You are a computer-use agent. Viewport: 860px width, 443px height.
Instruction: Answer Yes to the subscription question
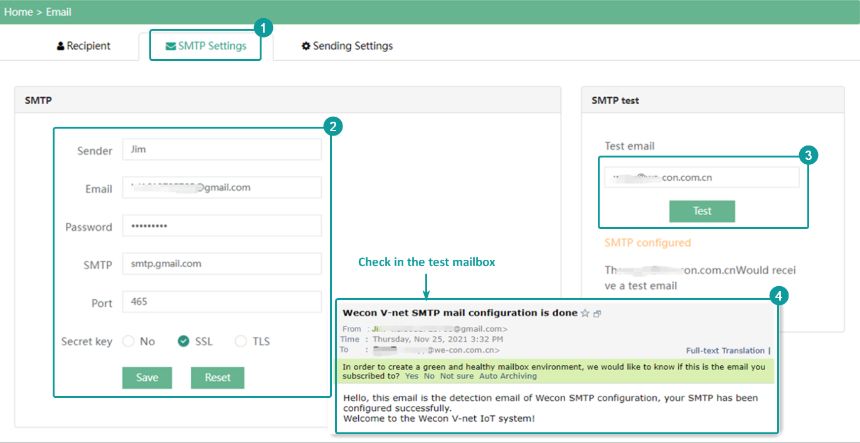pos(411,377)
